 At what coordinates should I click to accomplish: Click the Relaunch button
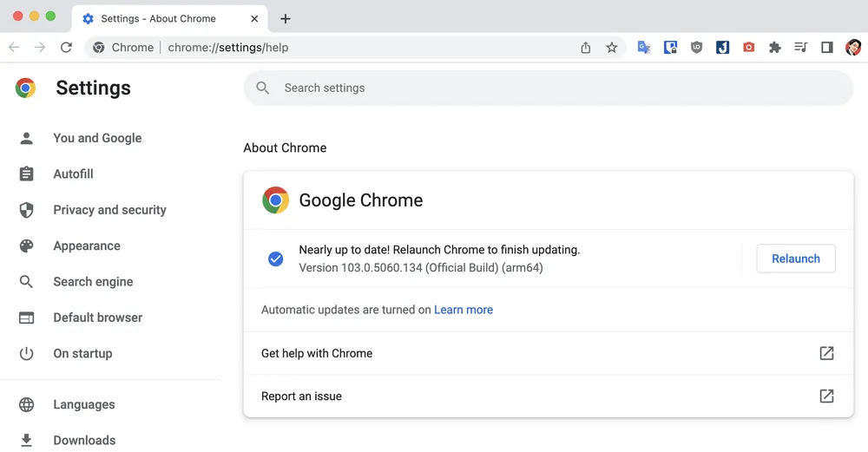point(795,259)
